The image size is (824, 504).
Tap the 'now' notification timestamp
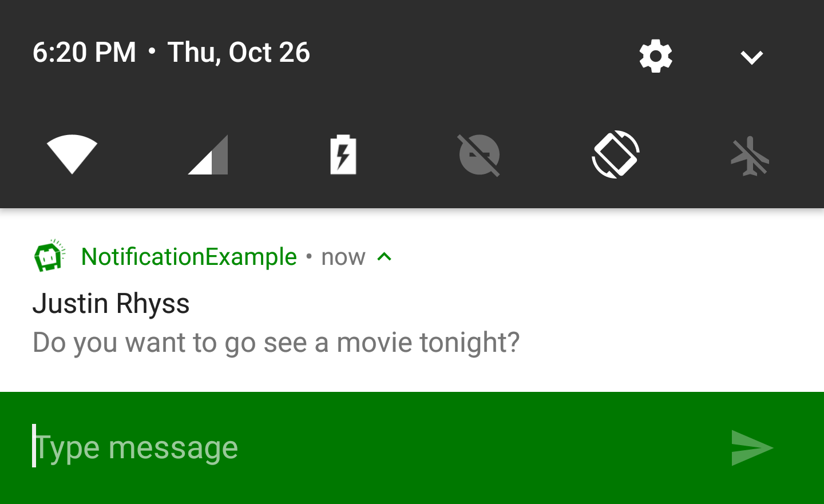343,257
